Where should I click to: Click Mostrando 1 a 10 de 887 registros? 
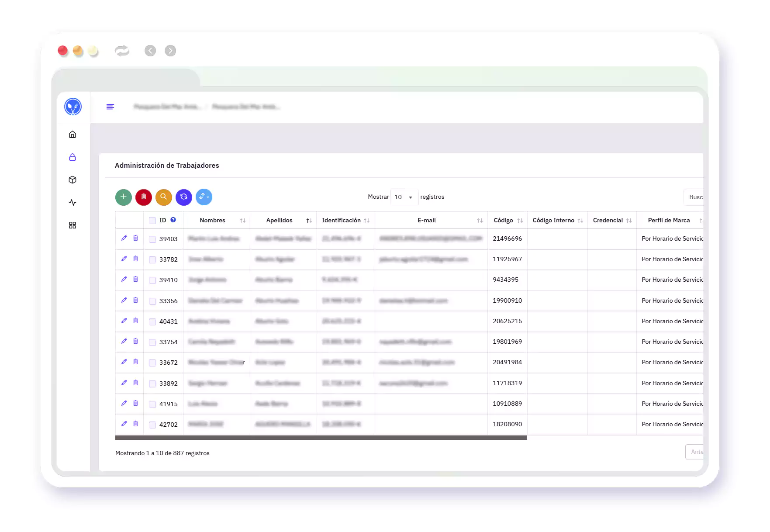coord(162,453)
